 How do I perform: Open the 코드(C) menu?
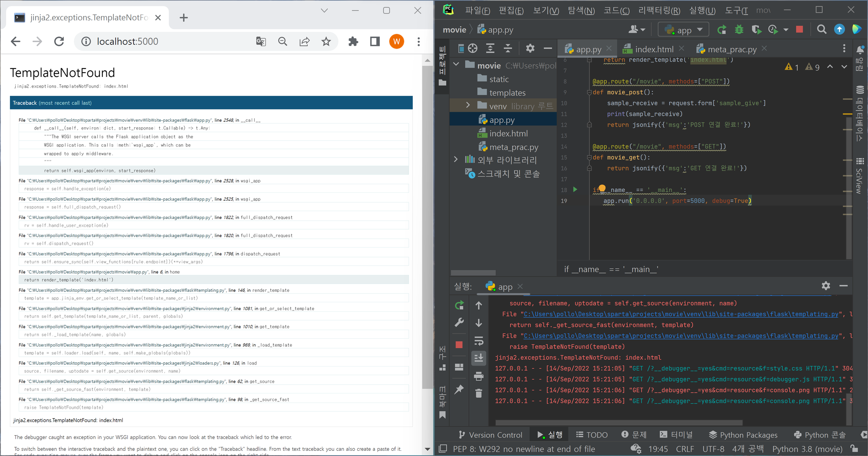click(616, 10)
